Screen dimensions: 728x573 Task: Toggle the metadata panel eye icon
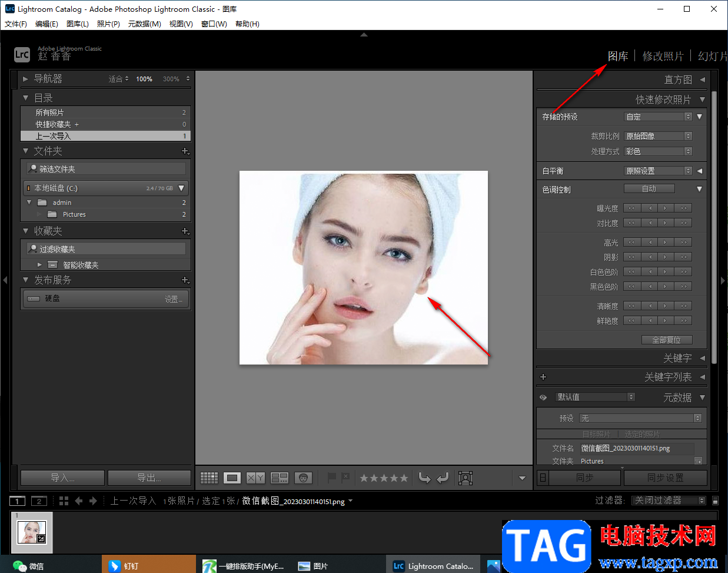click(543, 398)
